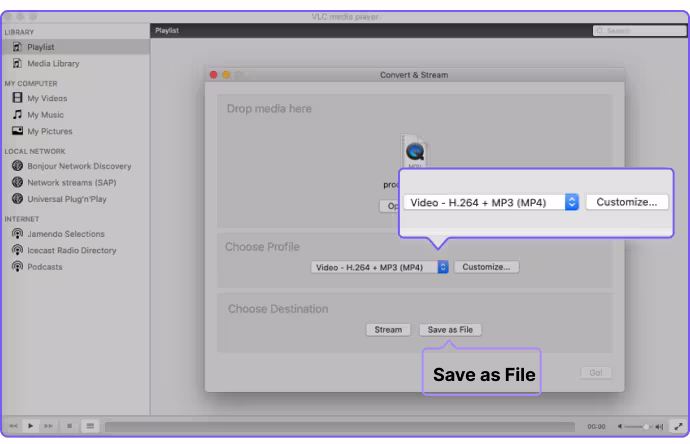The height and width of the screenshot is (444, 690).
Task: Start playback with the play button
Action: click(30, 426)
